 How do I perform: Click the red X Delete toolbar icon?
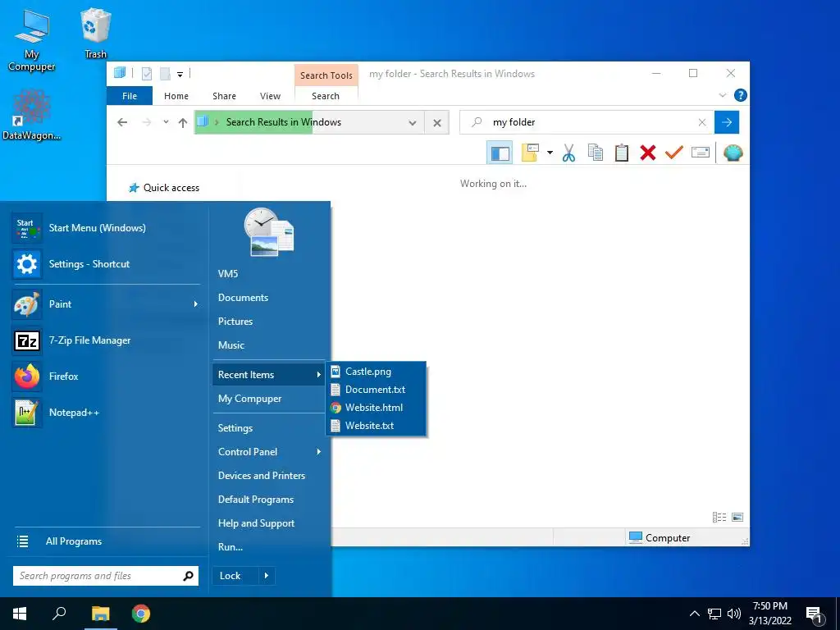pos(648,153)
